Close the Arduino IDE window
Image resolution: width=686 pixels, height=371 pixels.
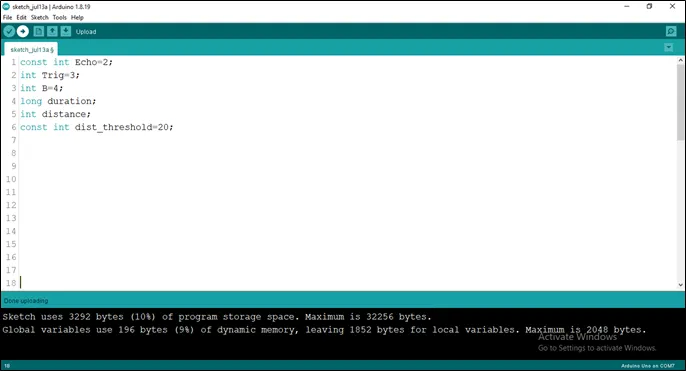point(672,7)
